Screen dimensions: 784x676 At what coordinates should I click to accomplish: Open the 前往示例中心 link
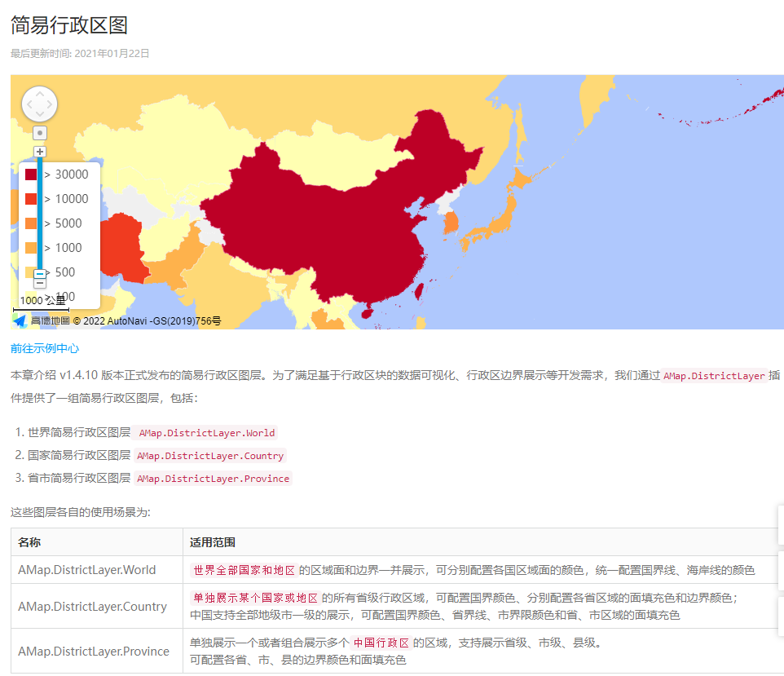(45, 348)
